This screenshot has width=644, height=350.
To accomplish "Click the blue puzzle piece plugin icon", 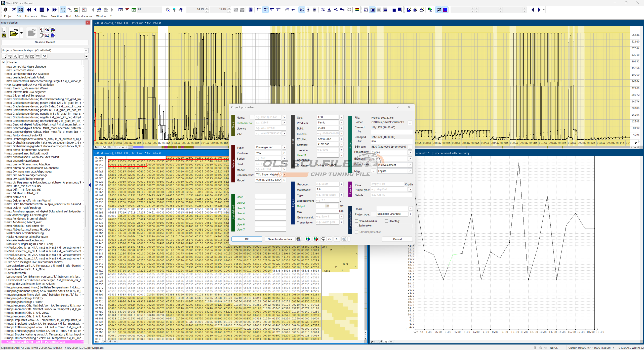I will pos(53,35).
